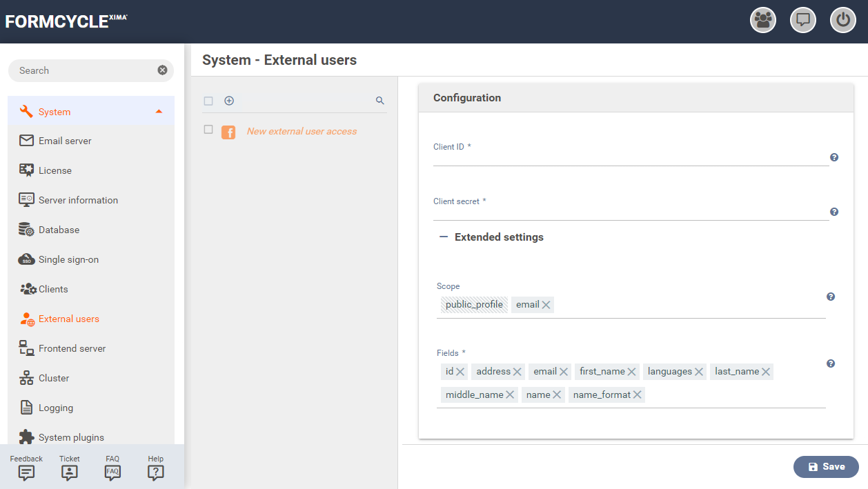Open the Email server menu item

click(65, 141)
